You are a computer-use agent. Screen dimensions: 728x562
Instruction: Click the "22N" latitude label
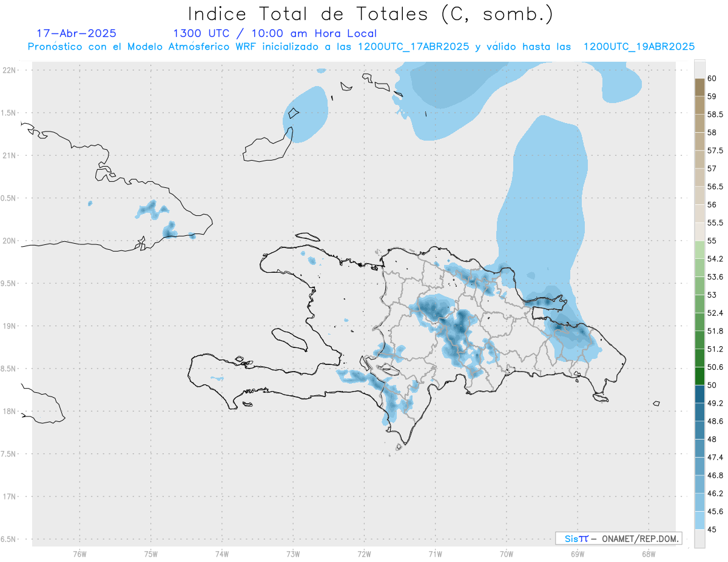(x=9, y=70)
